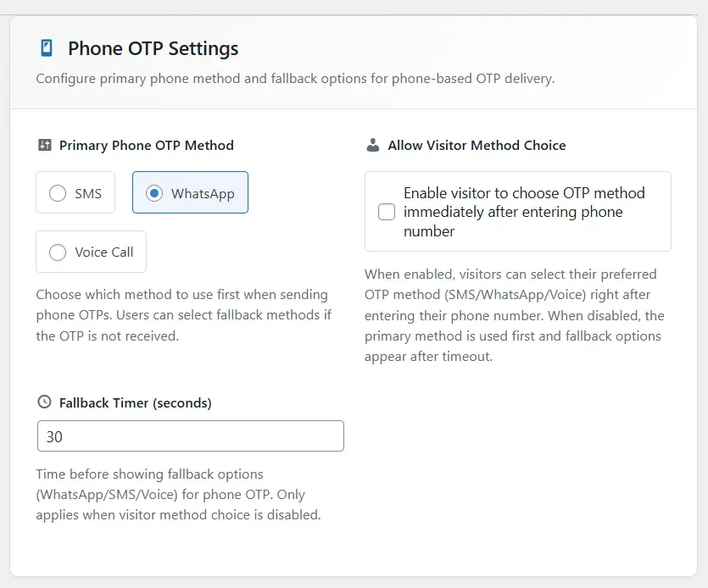Click the Primary Phone OTP Method label

tap(147, 145)
